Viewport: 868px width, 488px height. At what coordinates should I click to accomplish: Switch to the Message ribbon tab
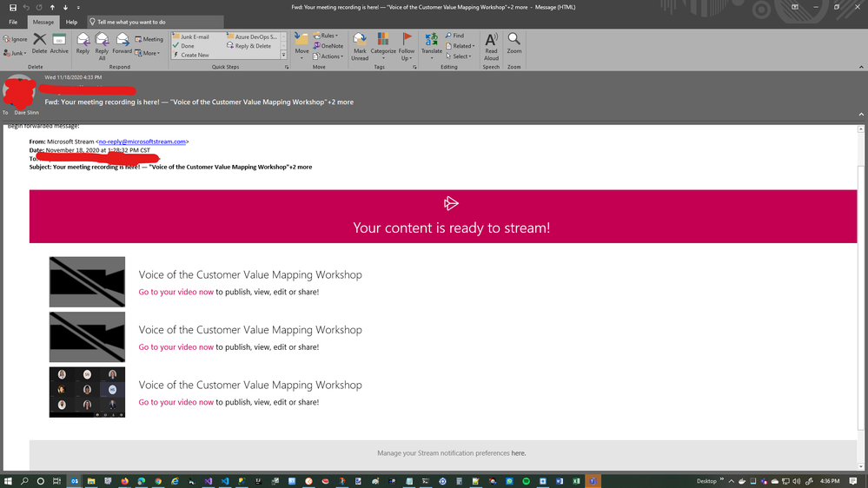click(x=43, y=22)
